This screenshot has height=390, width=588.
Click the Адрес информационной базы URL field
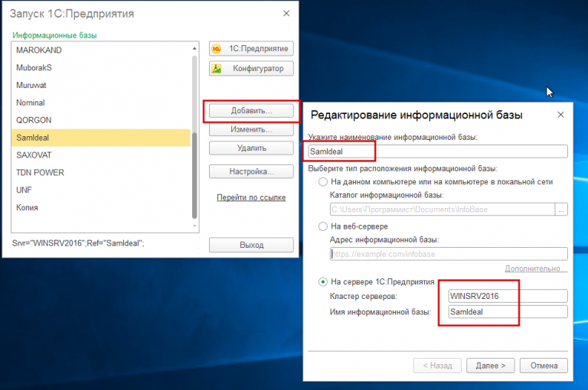(x=449, y=254)
